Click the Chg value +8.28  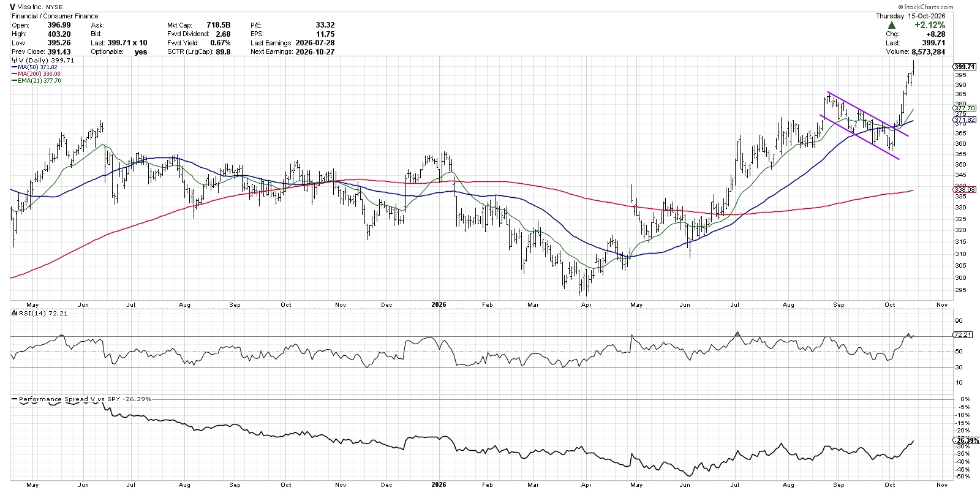pyautogui.click(x=935, y=34)
